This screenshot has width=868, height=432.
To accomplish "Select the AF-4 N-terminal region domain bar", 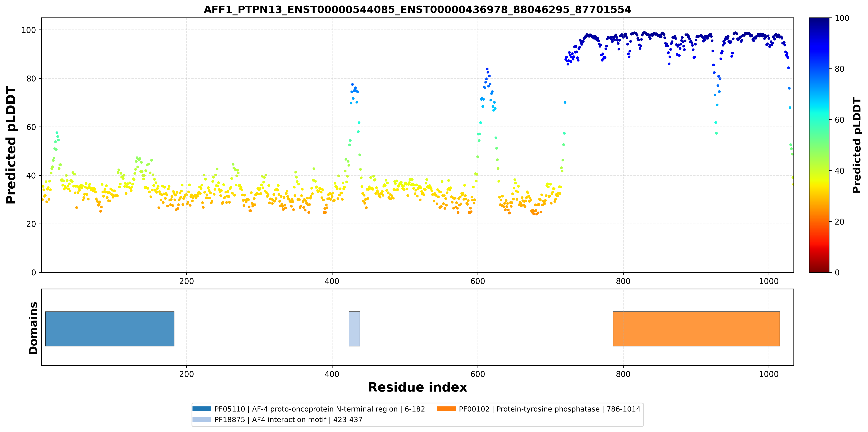I will pyautogui.click(x=110, y=329).
